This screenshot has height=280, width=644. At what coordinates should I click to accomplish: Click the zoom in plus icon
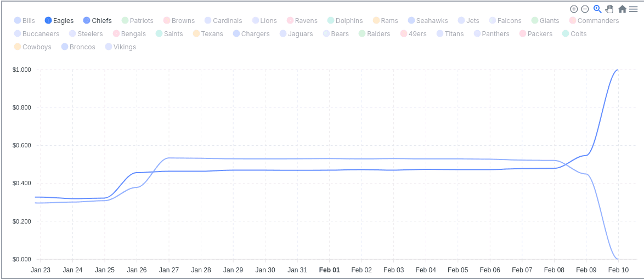(x=574, y=9)
